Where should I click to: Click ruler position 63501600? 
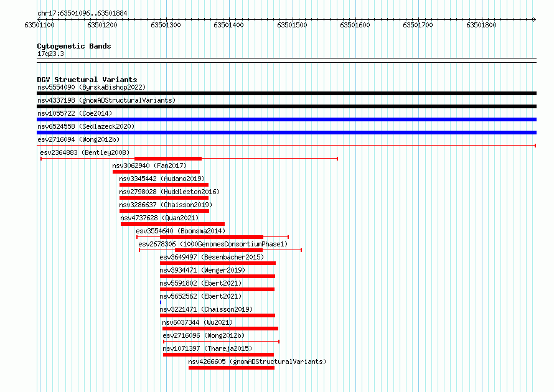[x=355, y=25]
